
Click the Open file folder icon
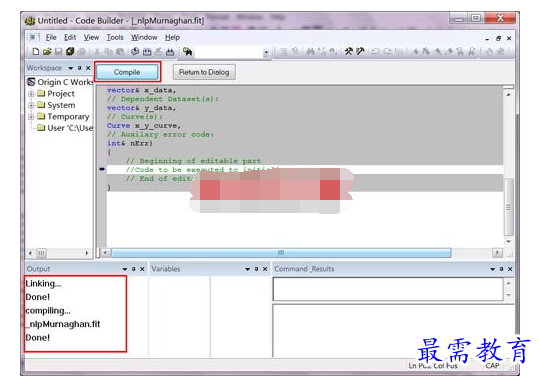coord(47,52)
